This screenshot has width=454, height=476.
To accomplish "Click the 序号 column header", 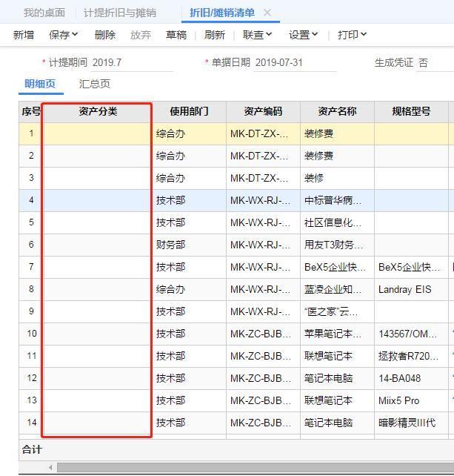I will (30, 111).
